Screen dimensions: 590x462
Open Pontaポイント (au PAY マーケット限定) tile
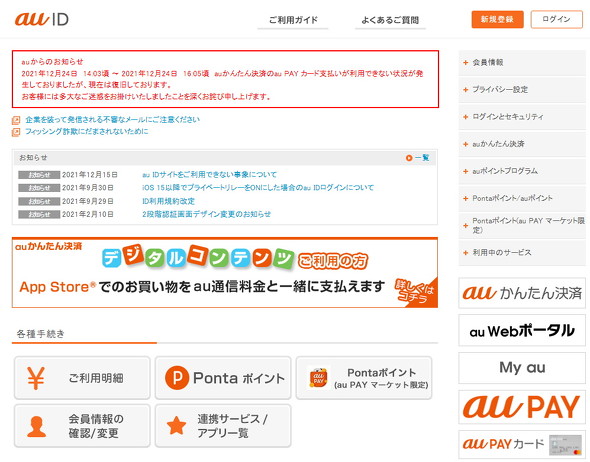point(364,378)
